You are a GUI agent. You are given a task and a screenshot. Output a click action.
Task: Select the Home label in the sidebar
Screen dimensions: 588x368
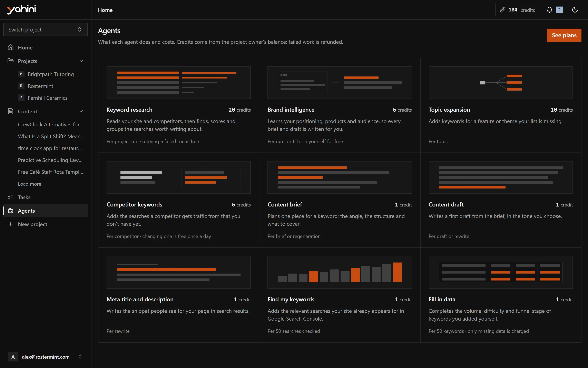pyautogui.click(x=25, y=47)
